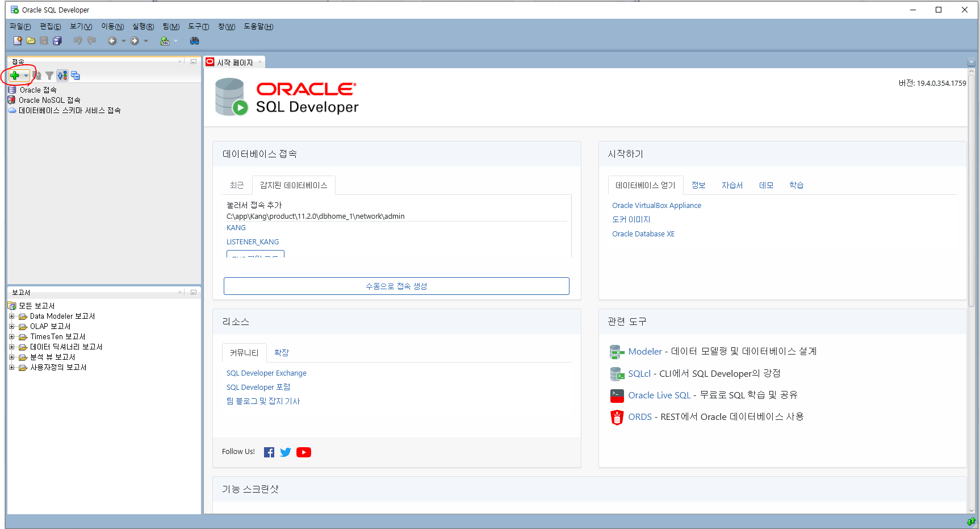This screenshot has height=529, width=980.
Task: Open the 보기(V) menu
Action: (x=81, y=27)
